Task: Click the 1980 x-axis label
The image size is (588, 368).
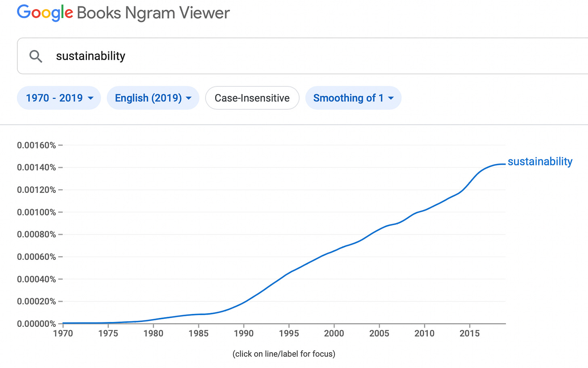Action: (x=153, y=333)
